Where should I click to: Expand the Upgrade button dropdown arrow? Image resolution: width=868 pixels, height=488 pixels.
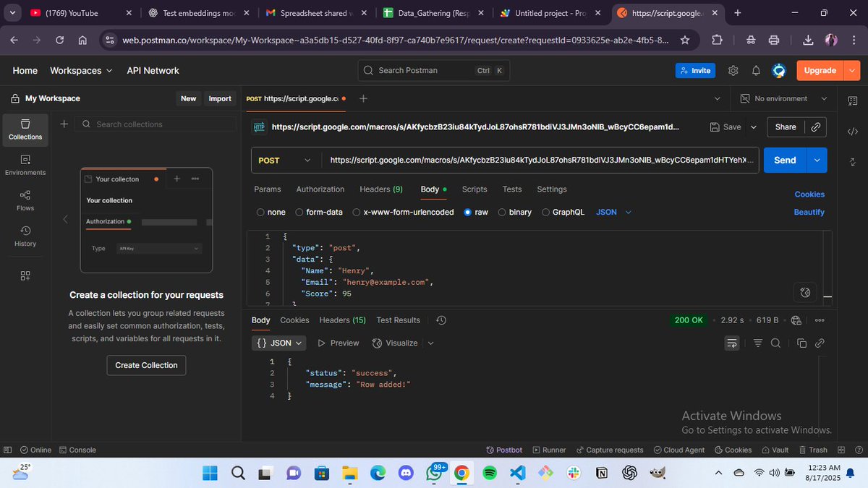[852, 70]
